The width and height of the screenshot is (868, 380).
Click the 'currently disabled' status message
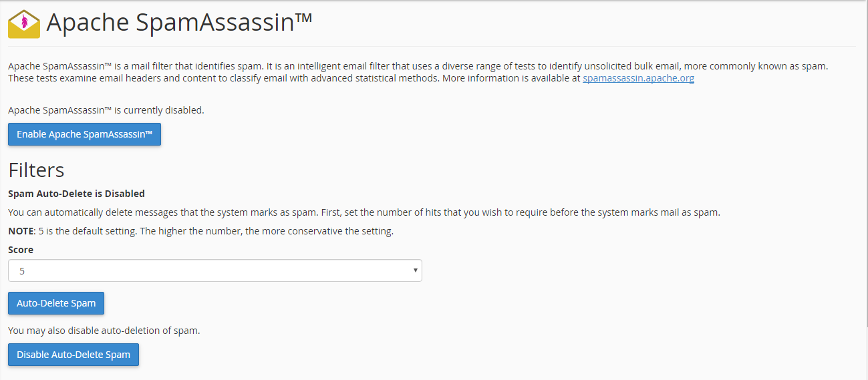pyautogui.click(x=106, y=110)
